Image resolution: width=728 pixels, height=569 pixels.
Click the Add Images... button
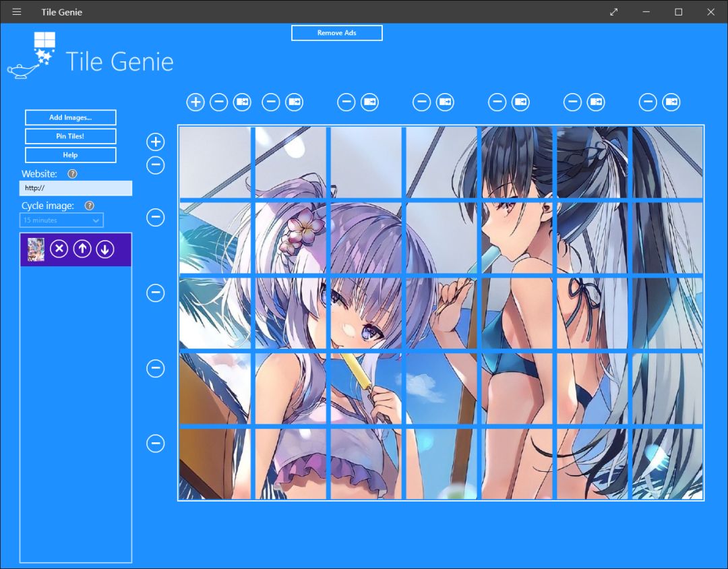[x=71, y=117]
